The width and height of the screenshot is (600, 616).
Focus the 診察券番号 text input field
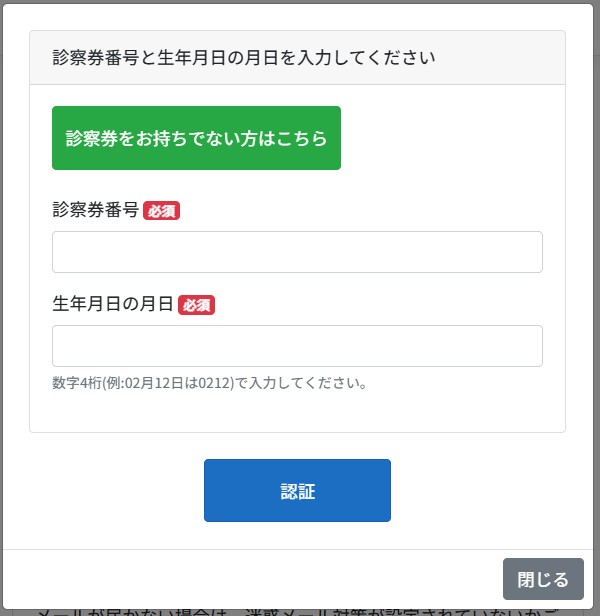(x=297, y=252)
